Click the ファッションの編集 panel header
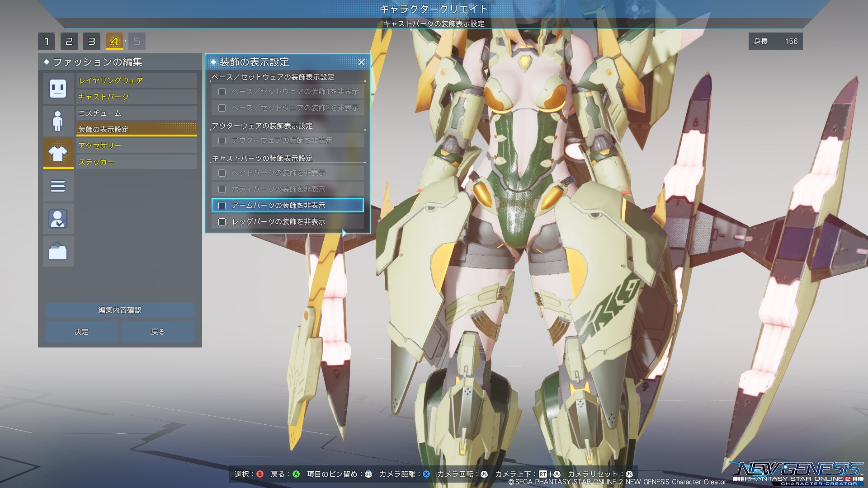 tap(120, 62)
